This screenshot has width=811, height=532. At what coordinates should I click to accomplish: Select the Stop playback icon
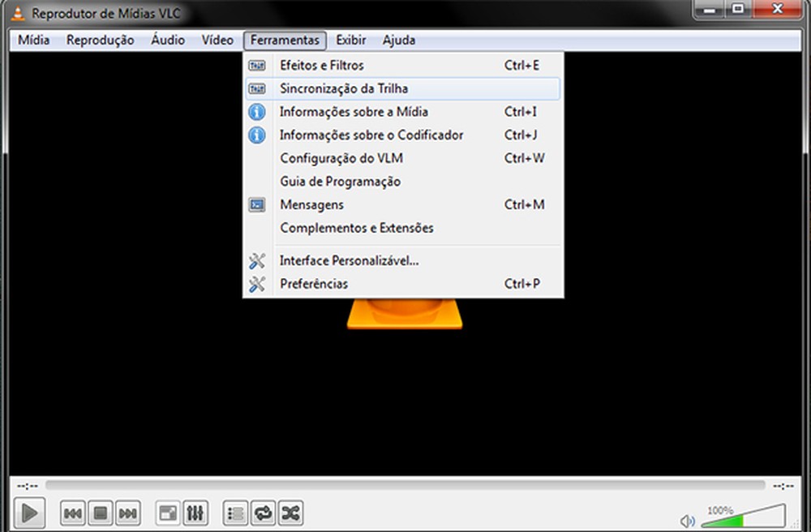100,513
